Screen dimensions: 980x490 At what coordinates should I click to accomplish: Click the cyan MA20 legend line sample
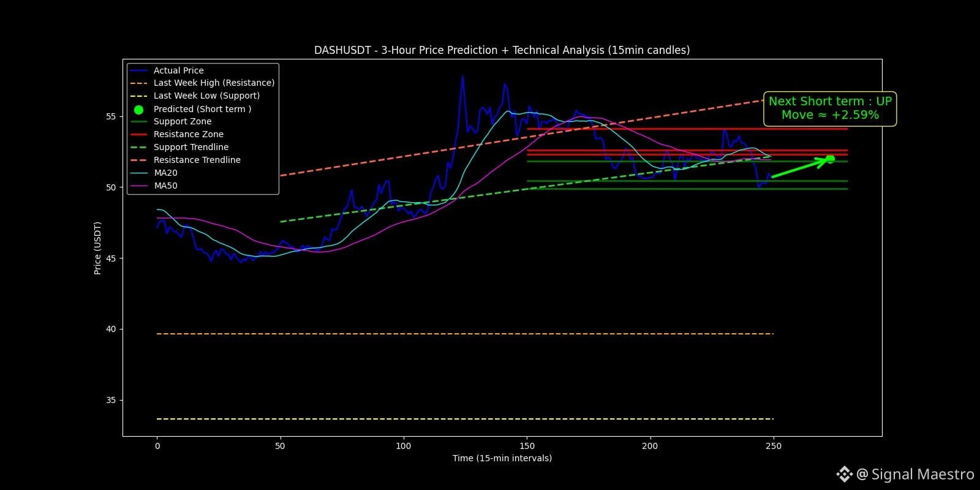click(138, 173)
